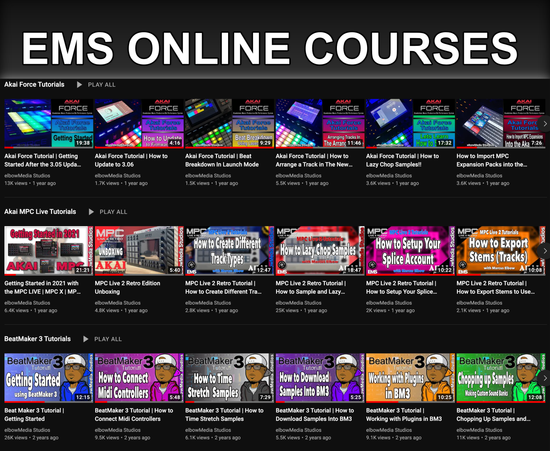This screenshot has height=451, width=550.
Task: Click elbowMedia Studios under Time Stretch Samples video
Action: pyautogui.click(x=208, y=430)
